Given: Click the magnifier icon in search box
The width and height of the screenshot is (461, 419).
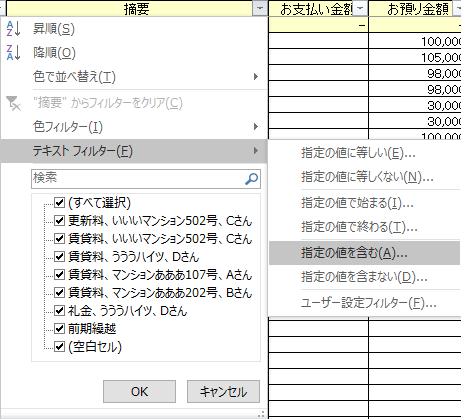Looking at the screenshot, I should point(251,179).
